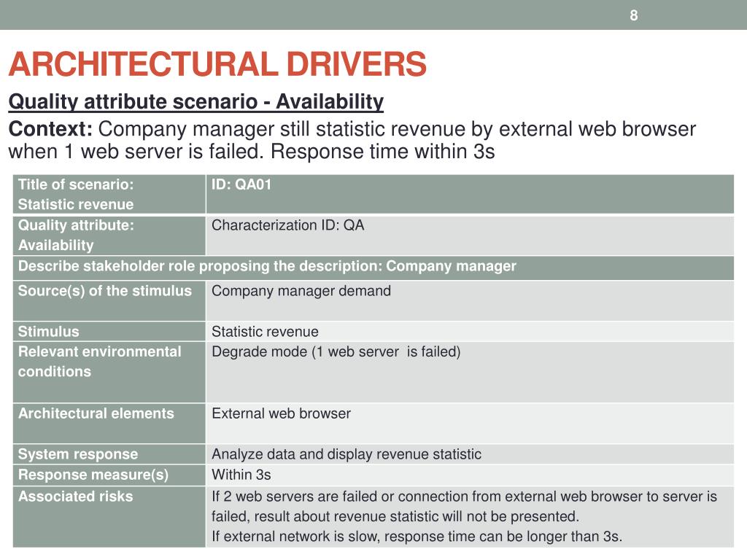Image resolution: width=747 pixels, height=560 pixels.
Task: Click the 'Statistic revenue' value in Stimulus row
Action: [265, 332]
